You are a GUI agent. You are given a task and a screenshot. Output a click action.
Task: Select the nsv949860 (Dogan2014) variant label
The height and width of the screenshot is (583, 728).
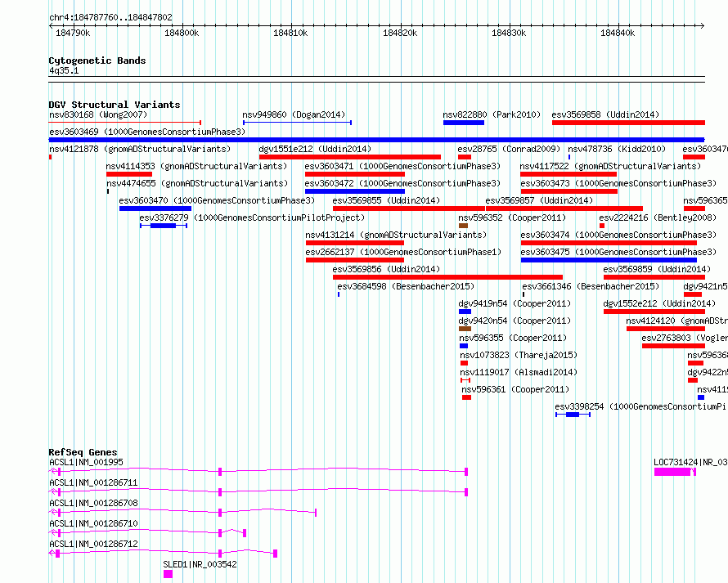[294, 114]
